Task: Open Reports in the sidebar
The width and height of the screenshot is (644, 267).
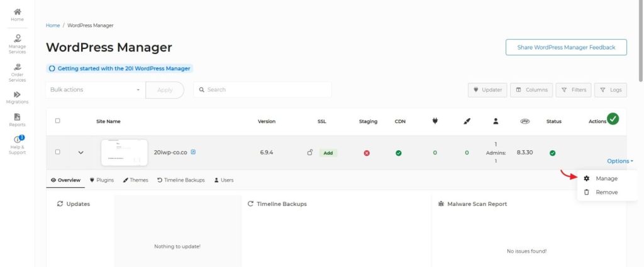Action: (17, 120)
